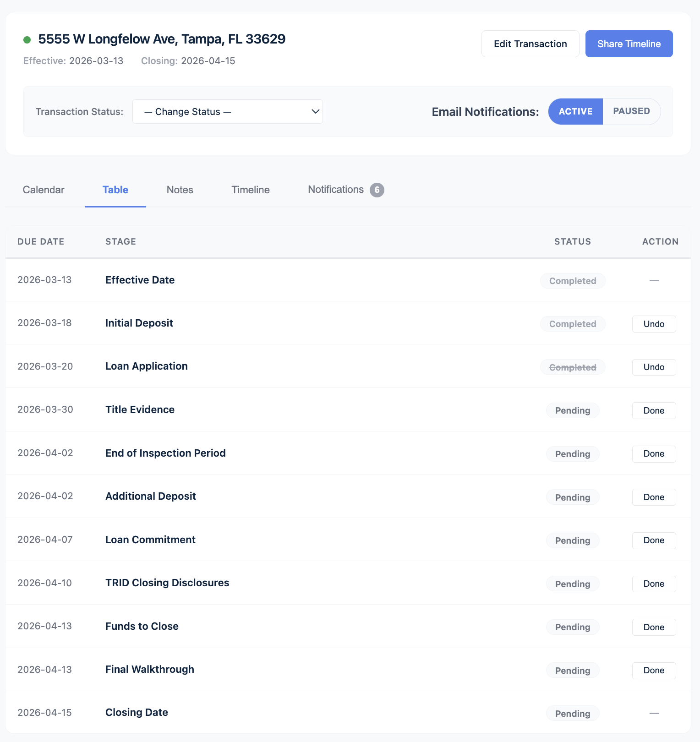Mark Final Walkthrough as Done
Image resolution: width=700 pixels, height=742 pixels.
pos(654,670)
